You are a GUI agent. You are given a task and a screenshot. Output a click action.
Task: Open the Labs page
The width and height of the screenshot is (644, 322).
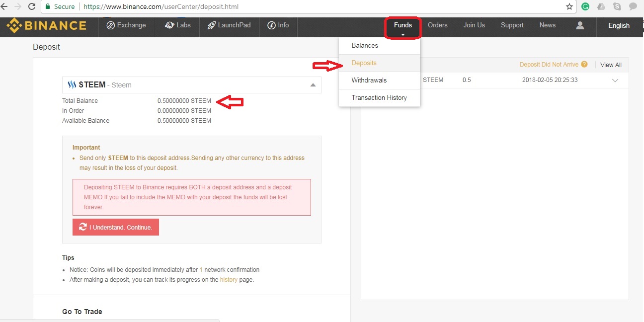pyautogui.click(x=177, y=25)
